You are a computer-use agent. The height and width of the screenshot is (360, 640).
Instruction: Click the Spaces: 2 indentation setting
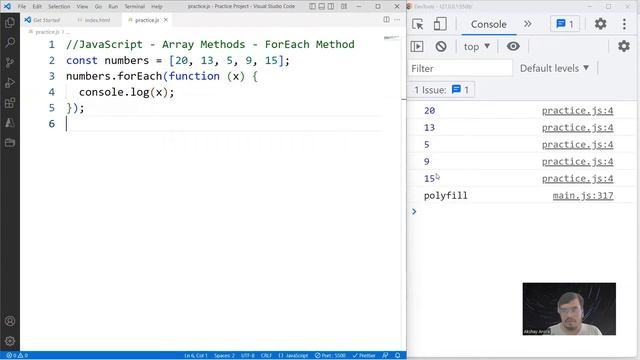pos(224,356)
